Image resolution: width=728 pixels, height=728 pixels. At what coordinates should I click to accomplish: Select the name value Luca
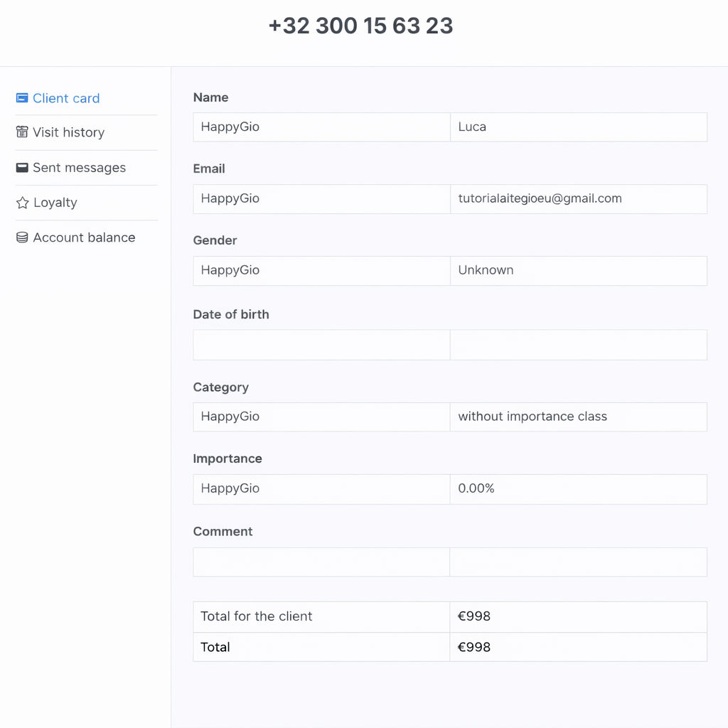[472, 127]
